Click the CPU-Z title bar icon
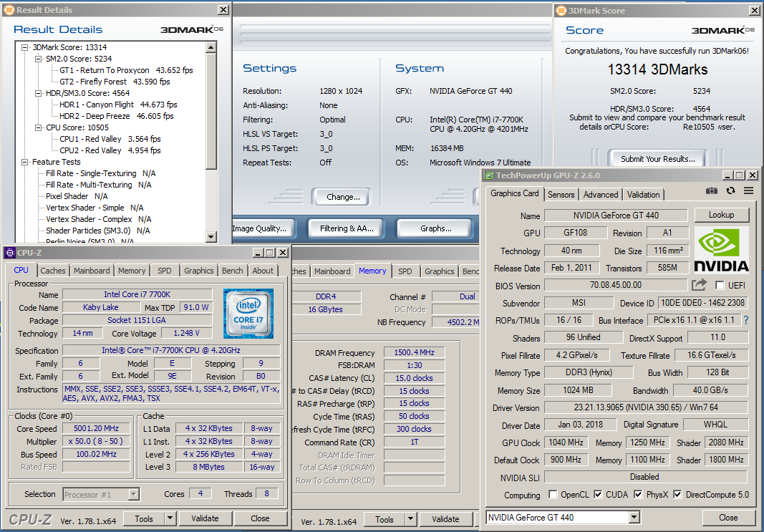The image size is (764, 532). pos(10,252)
